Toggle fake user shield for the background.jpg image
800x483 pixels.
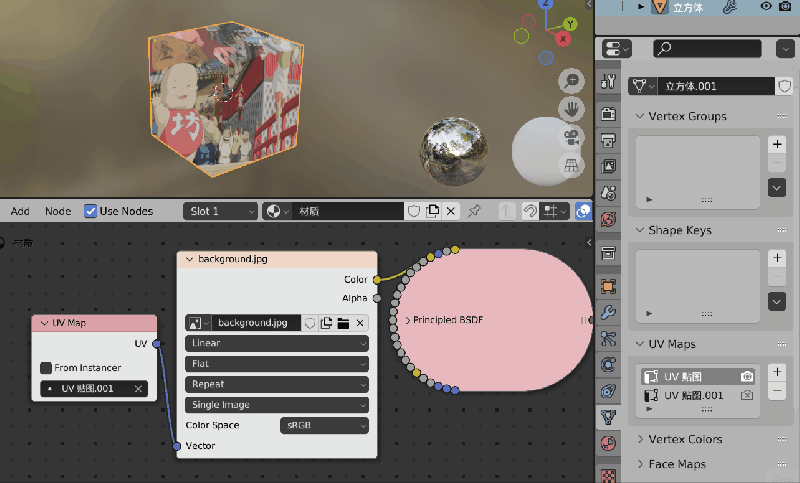(x=310, y=323)
